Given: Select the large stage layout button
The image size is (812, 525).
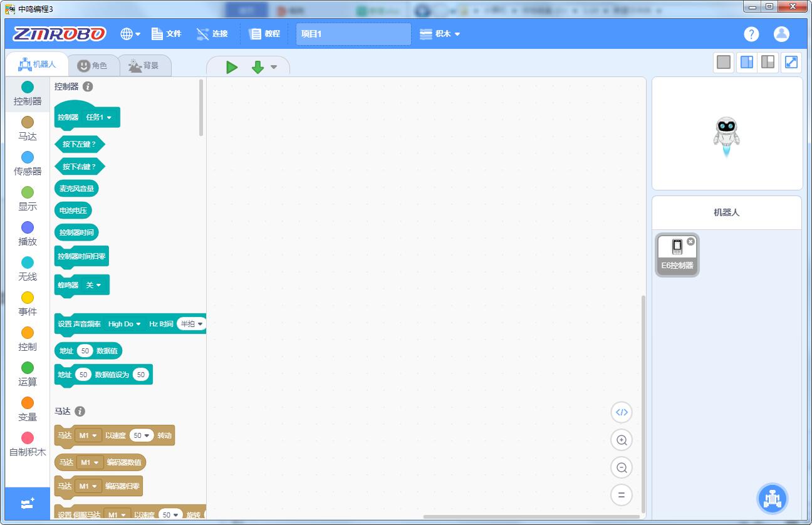Looking at the screenshot, I should 768,62.
